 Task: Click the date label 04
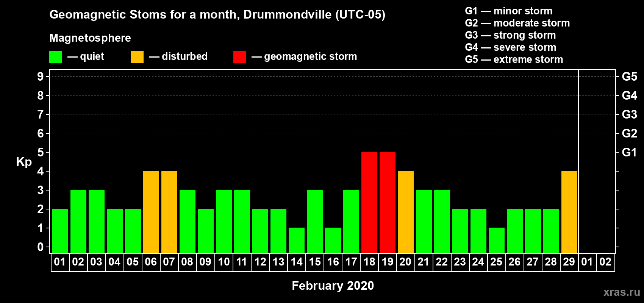(x=114, y=262)
